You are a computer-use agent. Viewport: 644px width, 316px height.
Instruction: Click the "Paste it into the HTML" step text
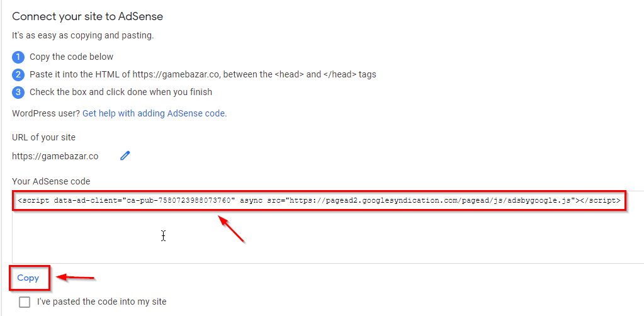(203, 75)
